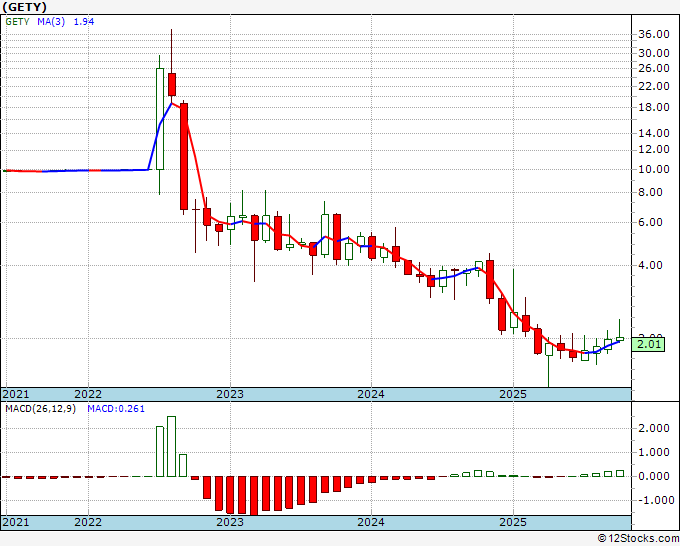This screenshot has width=680, height=546.
Task: Click the green GETY legend label
Action: click(17, 22)
